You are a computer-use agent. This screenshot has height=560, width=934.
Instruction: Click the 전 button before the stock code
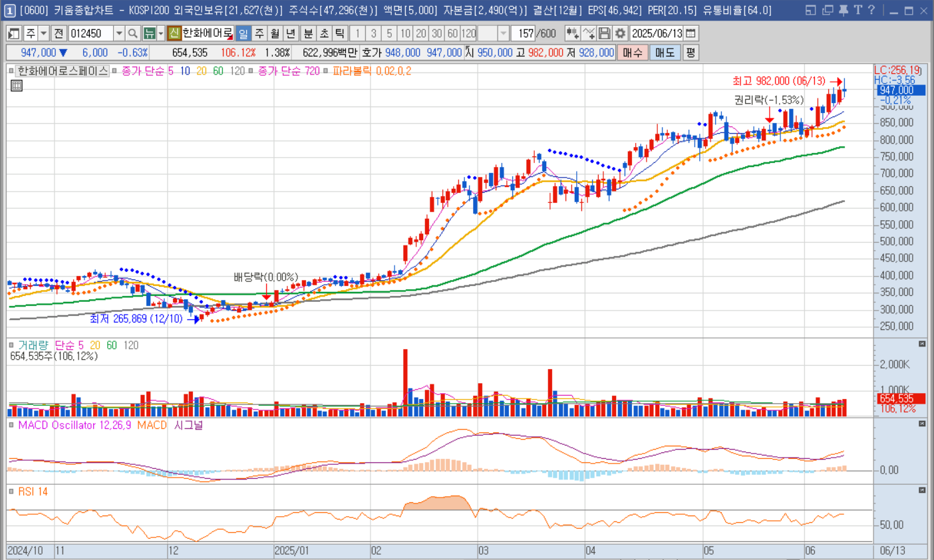coord(59,33)
